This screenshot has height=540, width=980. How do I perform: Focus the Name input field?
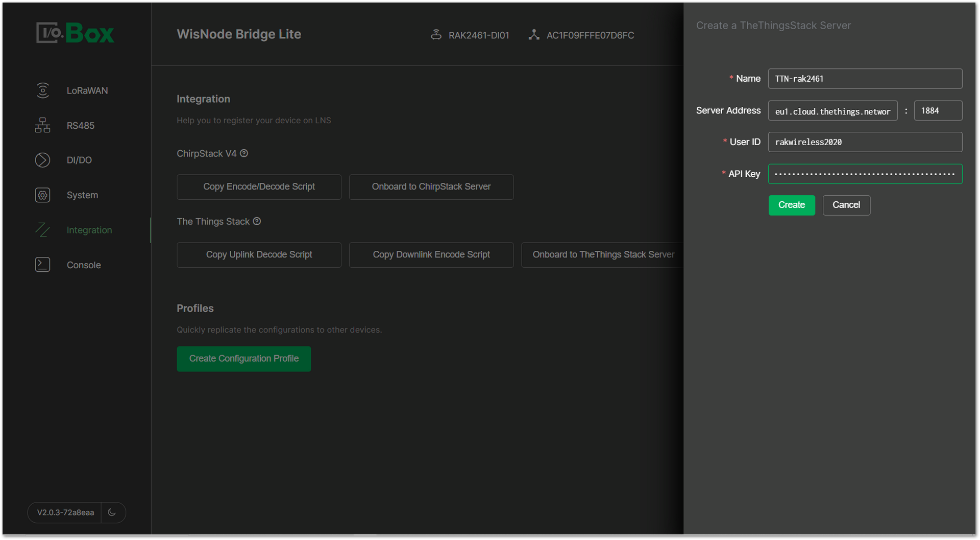pyautogui.click(x=865, y=79)
